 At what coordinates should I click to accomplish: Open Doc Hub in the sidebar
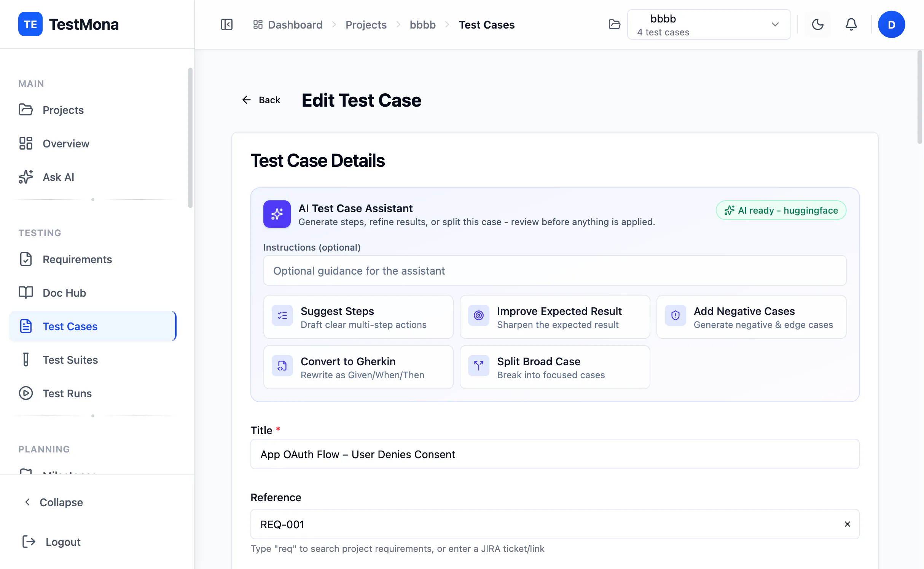(93, 293)
